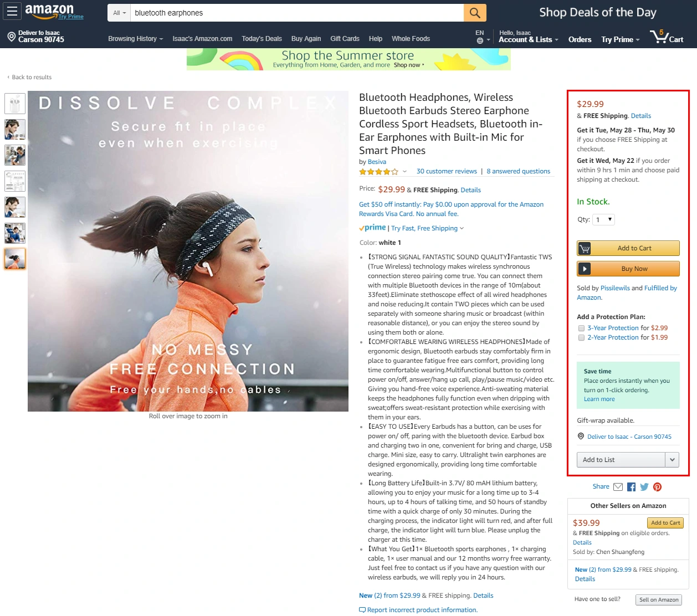Tick the 3-Year Protection checkbox

[581, 328]
